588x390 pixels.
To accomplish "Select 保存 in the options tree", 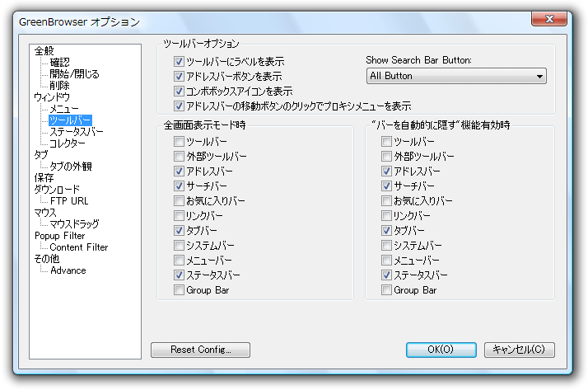I will [44, 178].
